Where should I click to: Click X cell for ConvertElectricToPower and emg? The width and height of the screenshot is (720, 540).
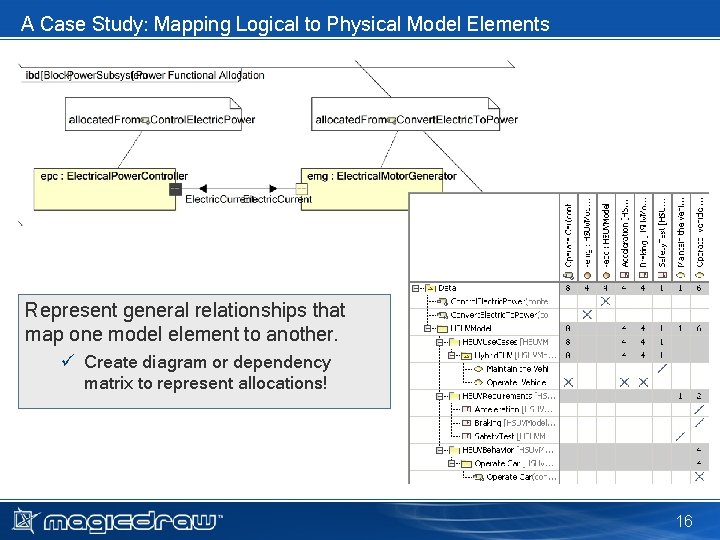click(587, 315)
